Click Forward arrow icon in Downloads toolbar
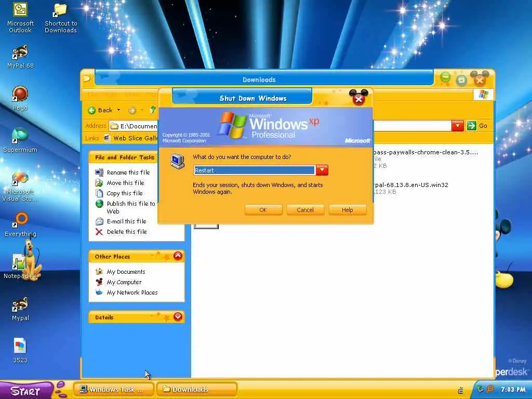The image size is (532, 399). coord(132,110)
